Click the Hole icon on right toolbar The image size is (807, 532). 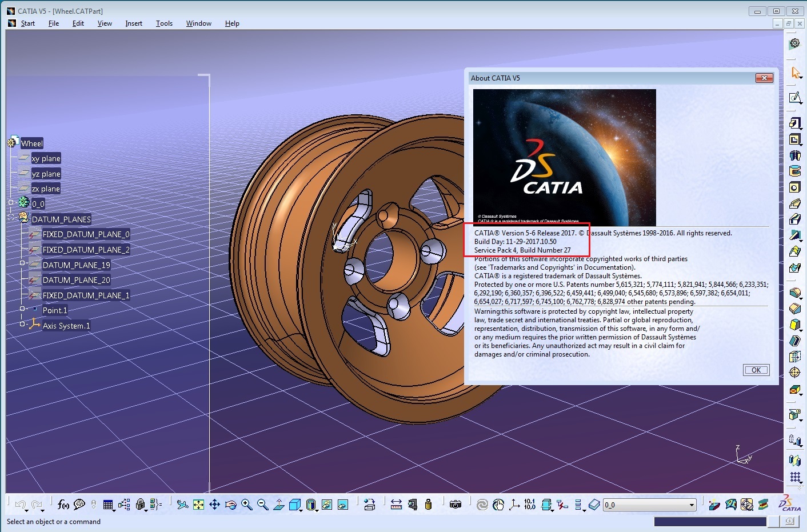click(x=795, y=187)
